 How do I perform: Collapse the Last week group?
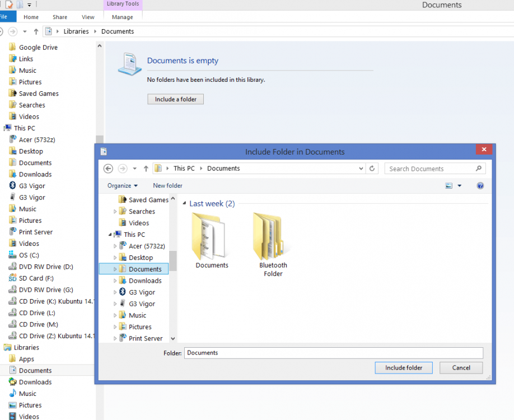click(185, 204)
